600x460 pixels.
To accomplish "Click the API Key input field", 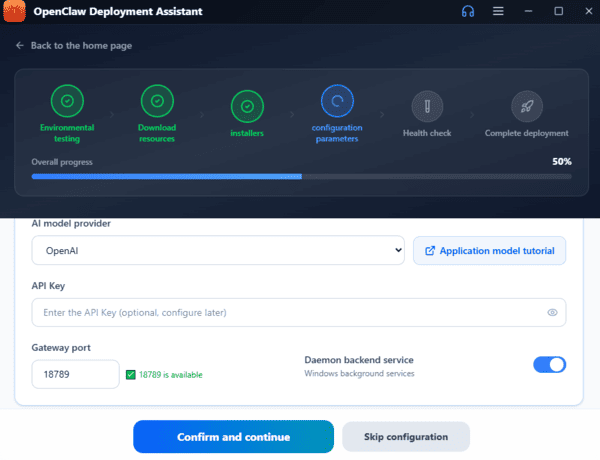I will pyautogui.click(x=290, y=312).
